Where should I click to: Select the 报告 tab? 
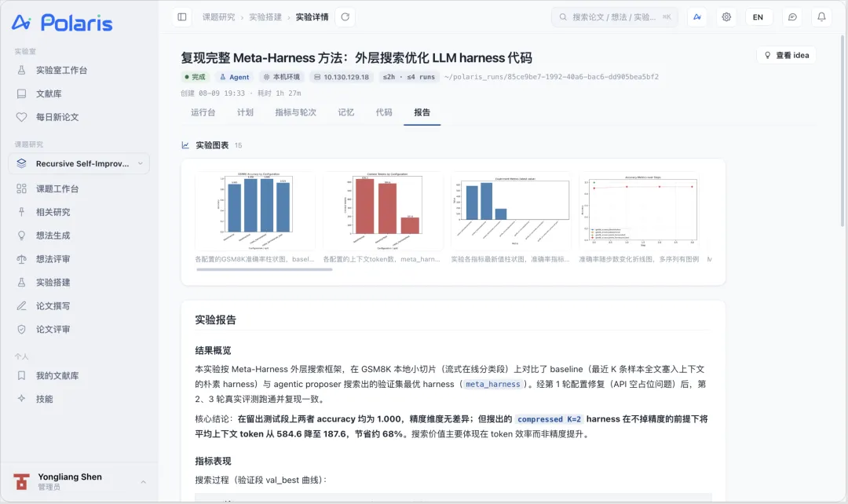pos(422,112)
